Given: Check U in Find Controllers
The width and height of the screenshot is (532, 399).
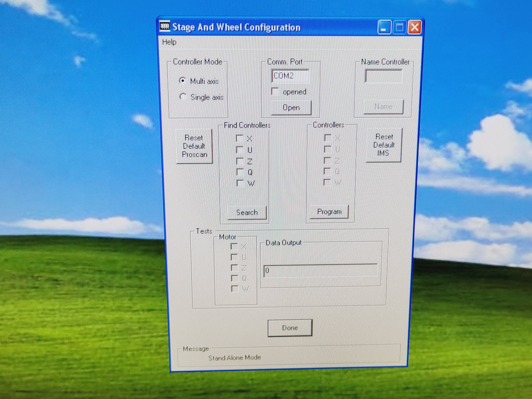Looking at the screenshot, I should [240, 150].
